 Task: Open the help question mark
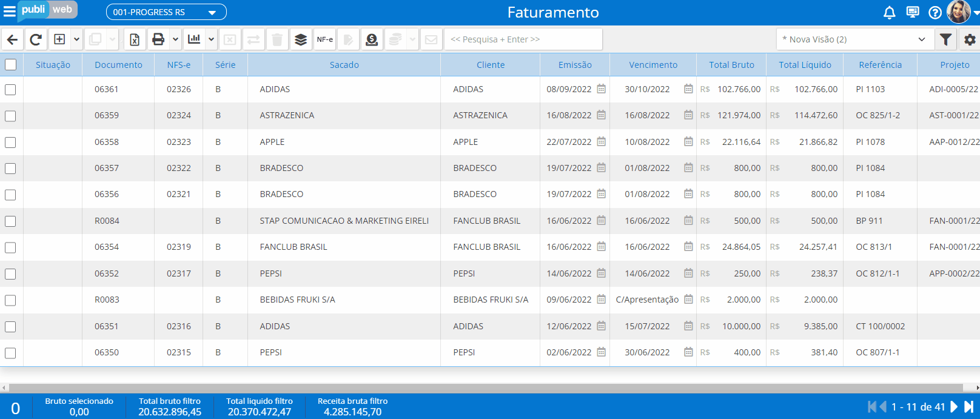coord(935,12)
